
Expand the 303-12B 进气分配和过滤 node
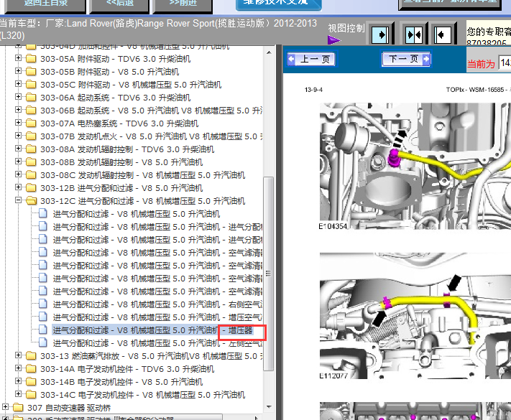point(18,187)
